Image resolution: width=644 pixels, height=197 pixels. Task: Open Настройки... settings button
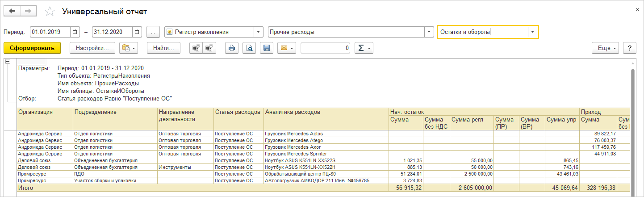tap(92, 48)
